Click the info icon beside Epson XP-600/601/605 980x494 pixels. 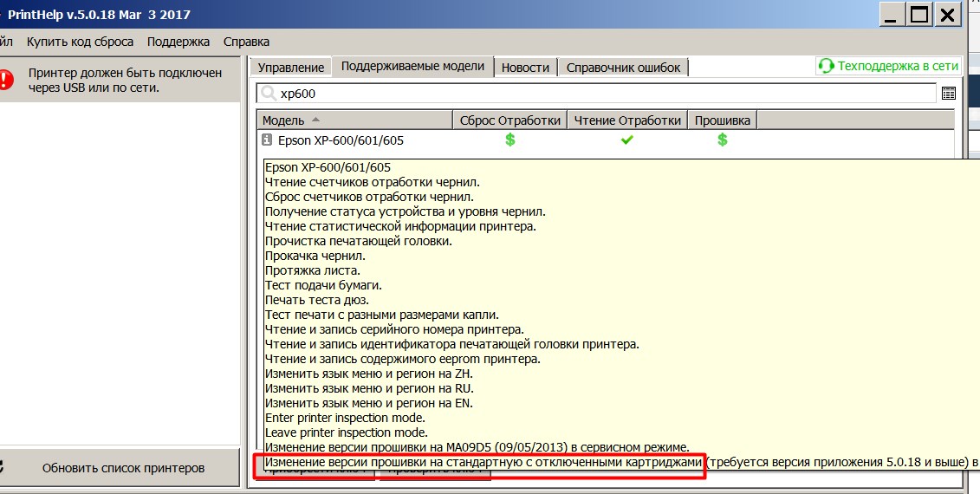click(x=267, y=140)
